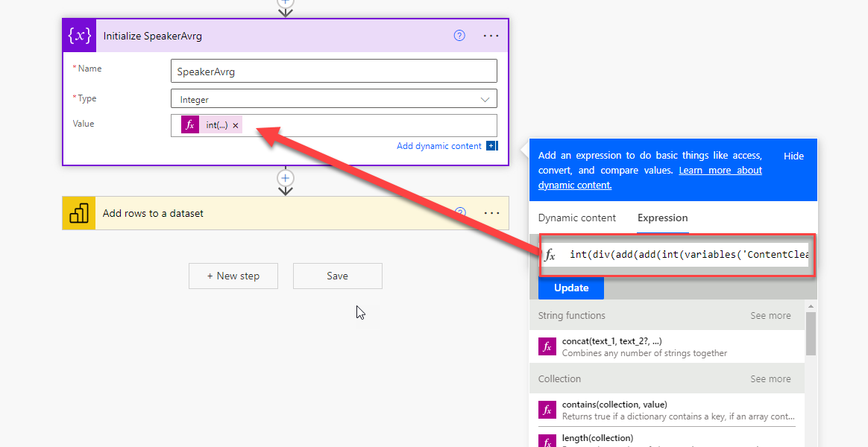868x447 pixels.
Task: Click the contains function icon
Action: point(547,410)
